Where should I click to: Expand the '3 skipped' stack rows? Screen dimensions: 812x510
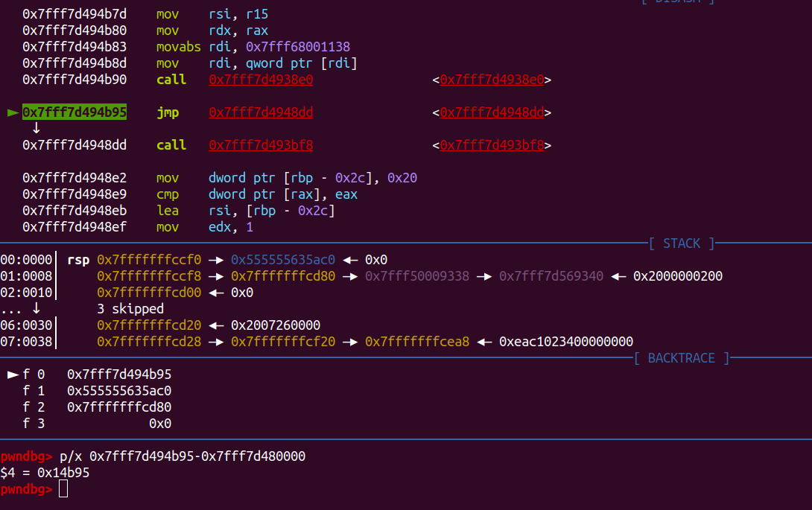click(x=130, y=309)
